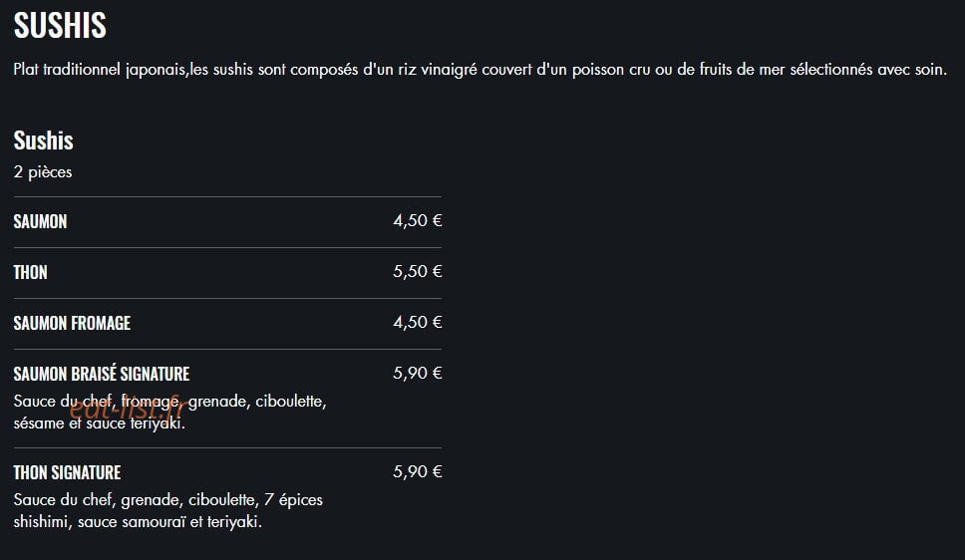Click the eat-list.fr watermark
The width and height of the screenshot is (965, 560).
[126, 408]
